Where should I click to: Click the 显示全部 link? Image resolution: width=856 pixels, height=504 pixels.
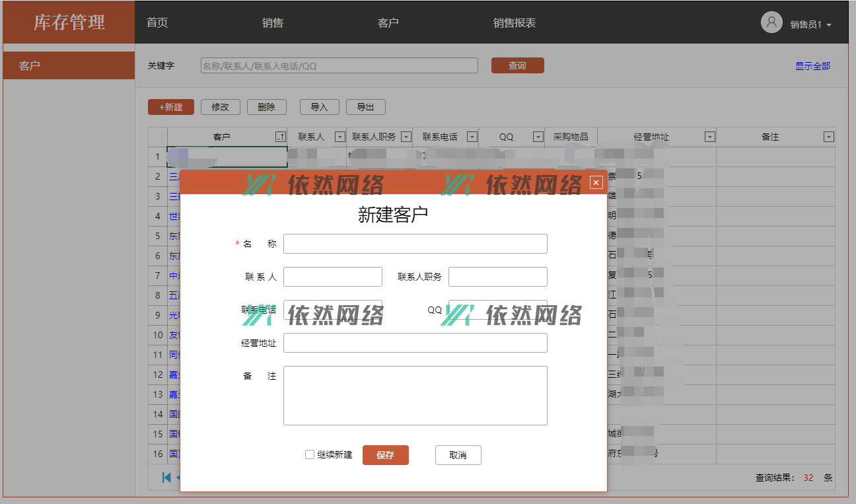(x=812, y=66)
